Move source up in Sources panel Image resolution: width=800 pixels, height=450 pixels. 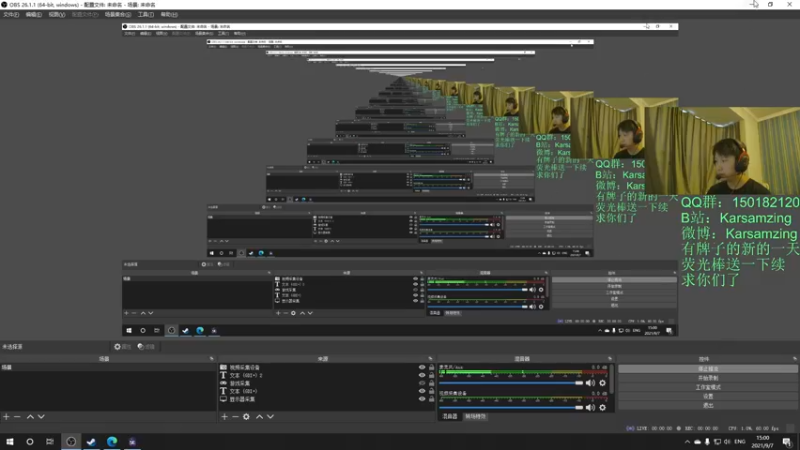[259, 417]
